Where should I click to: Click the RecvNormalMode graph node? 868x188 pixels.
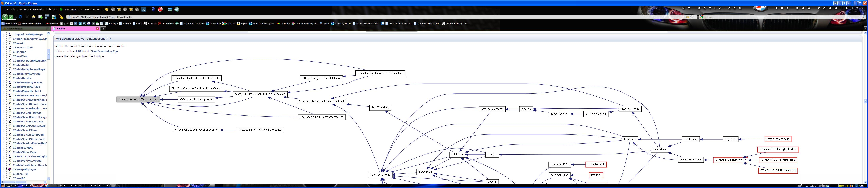[380, 175]
